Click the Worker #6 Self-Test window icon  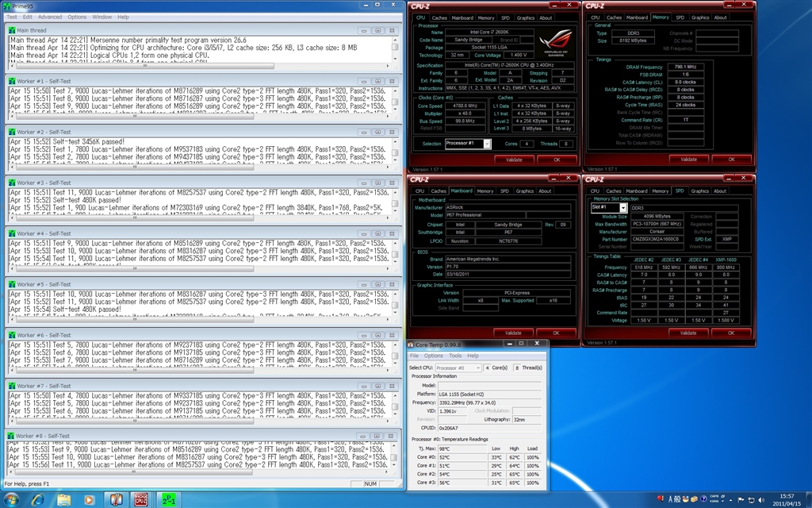12,336
